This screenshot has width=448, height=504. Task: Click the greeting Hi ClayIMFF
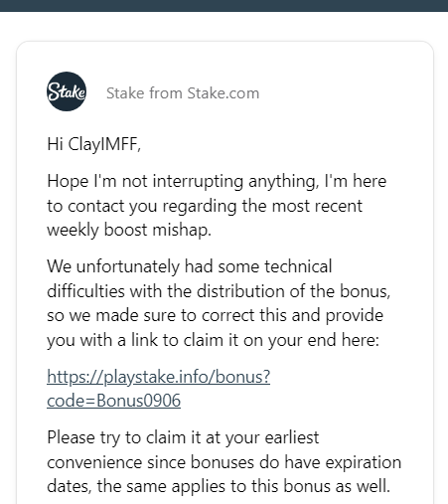pyautogui.click(x=94, y=144)
